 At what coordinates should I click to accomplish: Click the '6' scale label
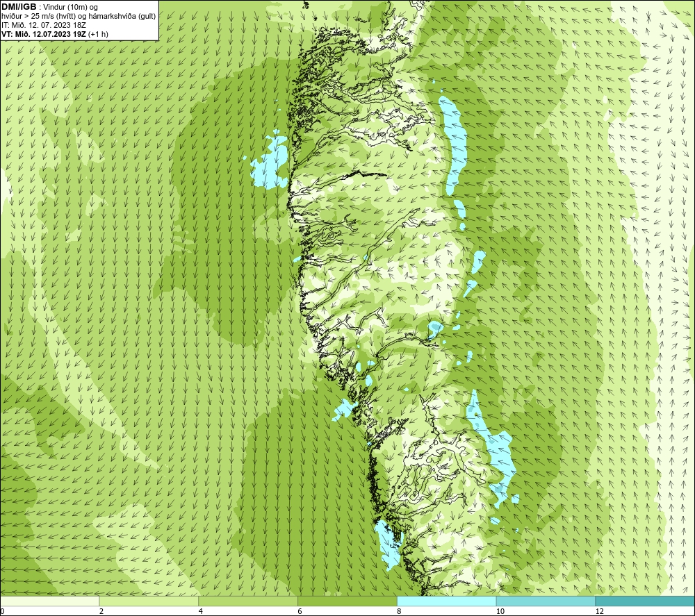[x=300, y=612]
